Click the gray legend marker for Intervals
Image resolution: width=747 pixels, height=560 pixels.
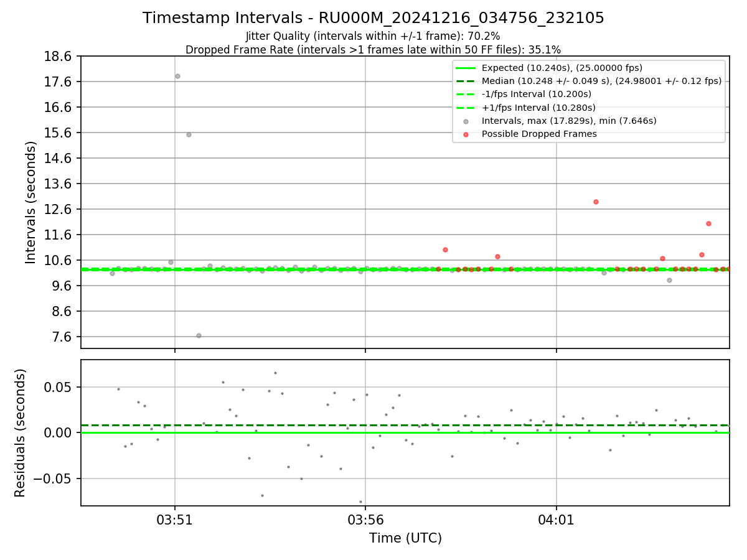pyautogui.click(x=466, y=121)
